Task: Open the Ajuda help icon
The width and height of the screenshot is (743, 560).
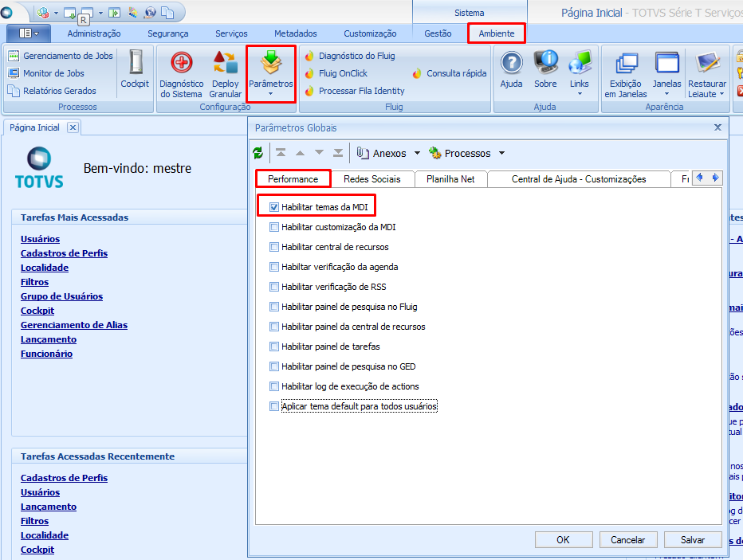Action: tap(512, 69)
